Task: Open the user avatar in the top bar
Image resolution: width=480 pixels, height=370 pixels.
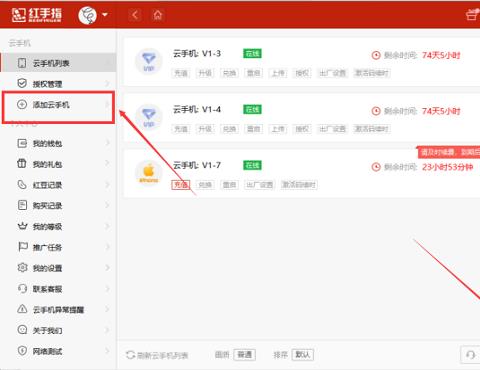Action: tap(87, 15)
